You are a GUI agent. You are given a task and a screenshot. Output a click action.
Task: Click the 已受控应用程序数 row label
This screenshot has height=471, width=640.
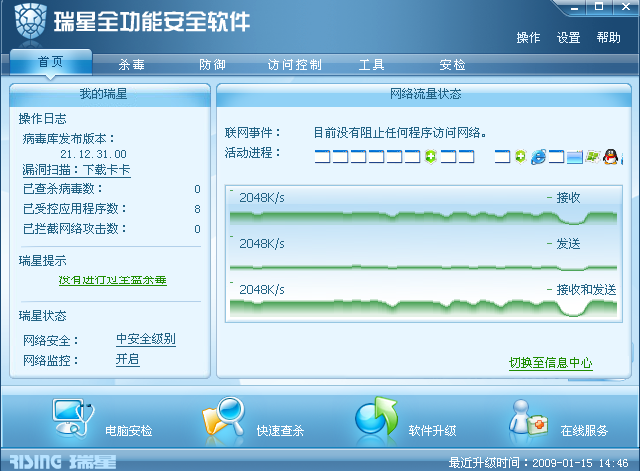74,209
